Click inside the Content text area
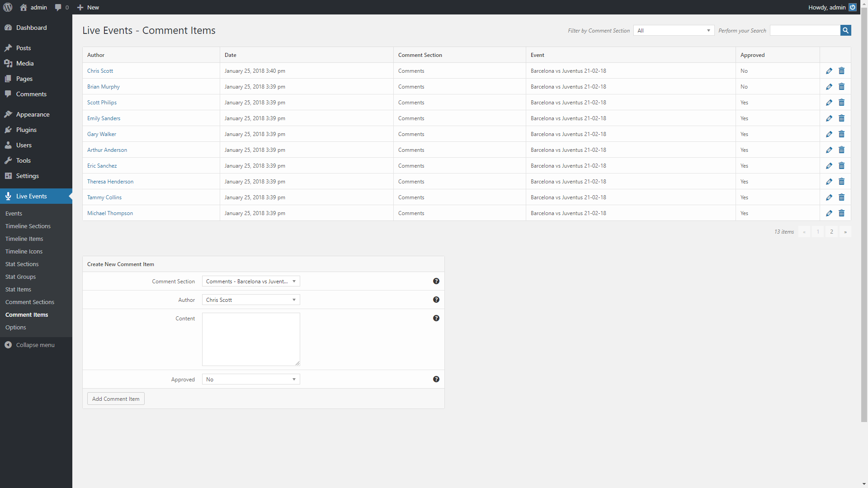 click(251, 339)
